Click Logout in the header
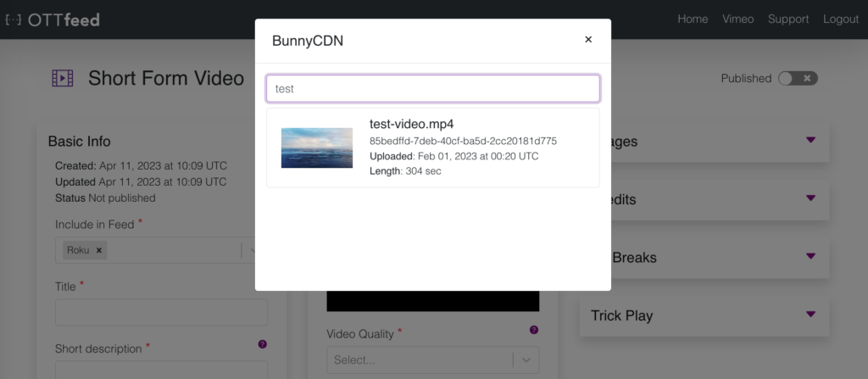The height and width of the screenshot is (379, 868). click(x=841, y=20)
